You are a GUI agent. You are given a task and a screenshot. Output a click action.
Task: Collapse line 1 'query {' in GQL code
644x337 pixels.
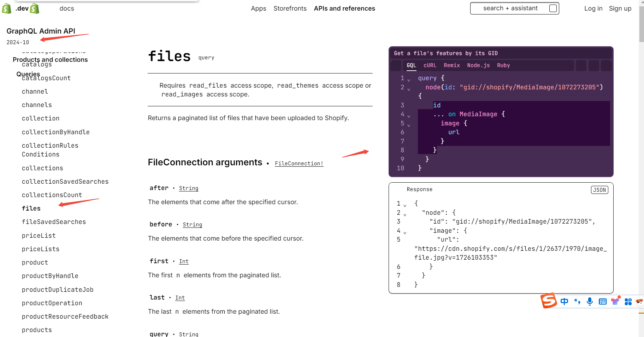[409, 80]
